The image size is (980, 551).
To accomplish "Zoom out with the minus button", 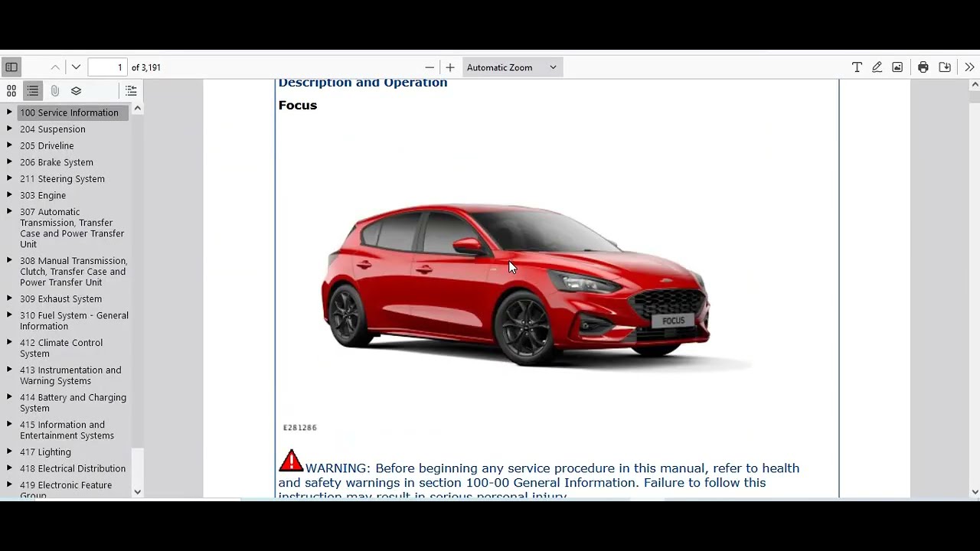I will pos(430,67).
